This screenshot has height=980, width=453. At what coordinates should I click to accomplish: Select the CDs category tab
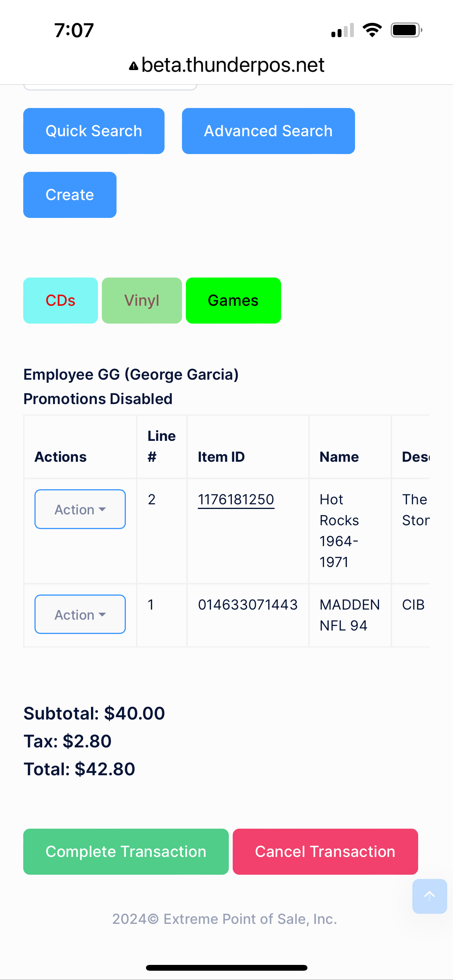pos(60,300)
